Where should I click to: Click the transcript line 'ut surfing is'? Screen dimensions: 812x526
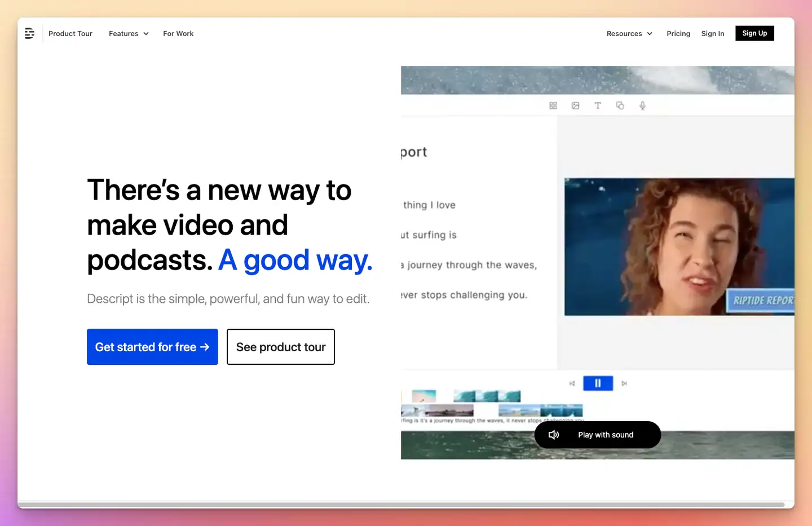[429, 235]
